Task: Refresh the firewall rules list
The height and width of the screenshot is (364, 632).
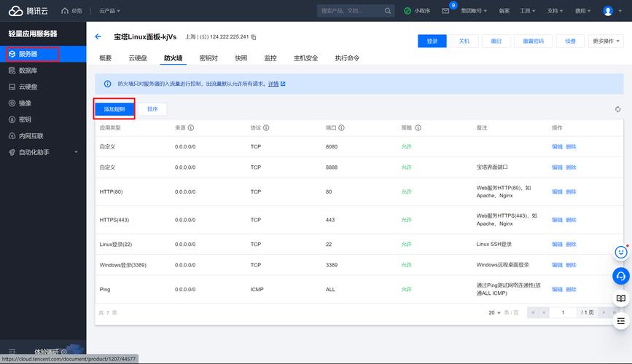Action: 618,109
